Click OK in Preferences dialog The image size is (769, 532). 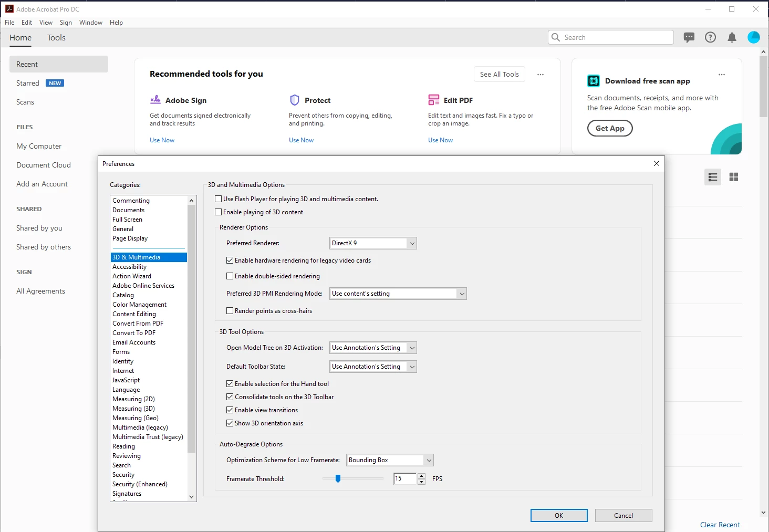(559, 516)
